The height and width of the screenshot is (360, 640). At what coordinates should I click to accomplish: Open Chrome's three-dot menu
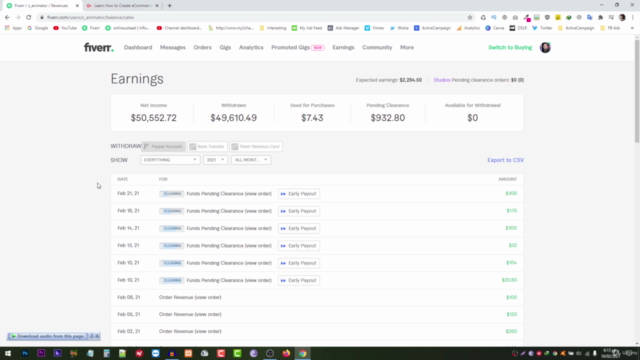(x=633, y=18)
